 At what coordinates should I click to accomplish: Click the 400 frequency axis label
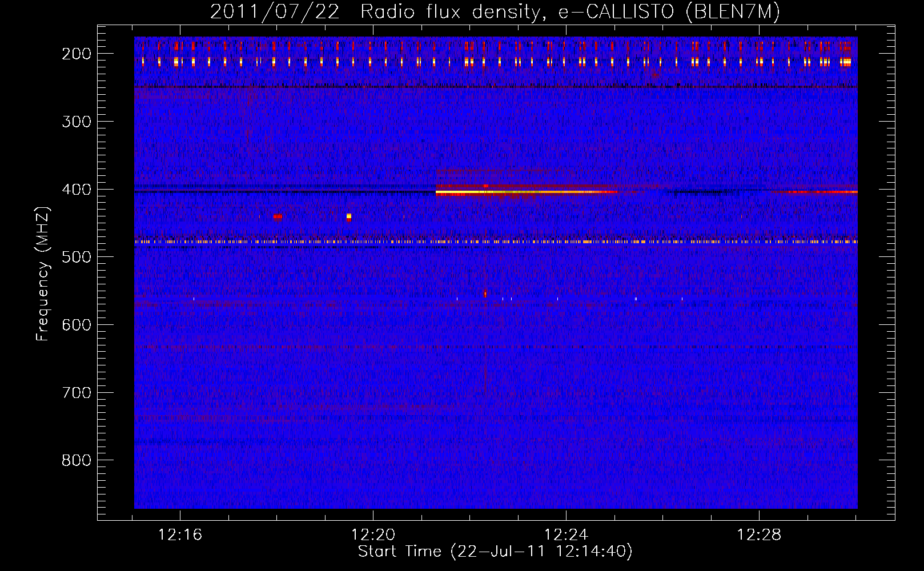click(77, 190)
